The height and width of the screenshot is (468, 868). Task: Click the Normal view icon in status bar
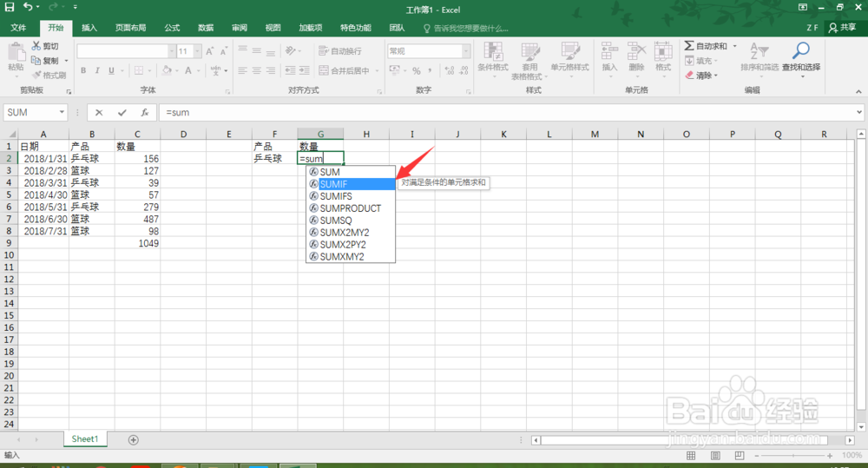click(x=691, y=455)
